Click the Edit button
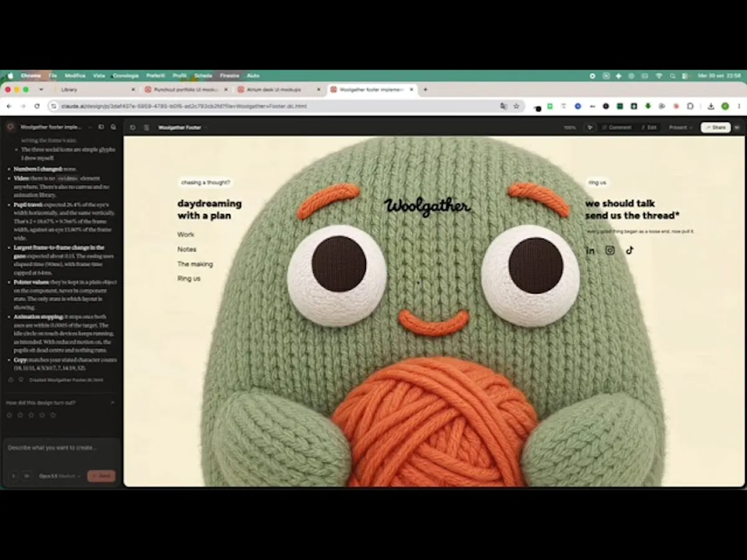The height and width of the screenshot is (560, 747). pyautogui.click(x=649, y=127)
